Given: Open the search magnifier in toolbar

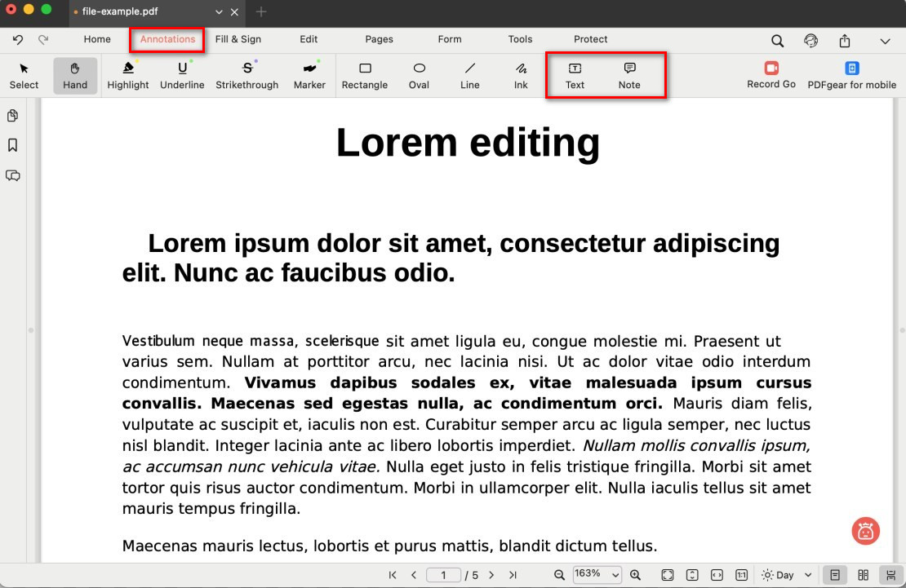Looking at the screenshot, I should pos(777,41).
